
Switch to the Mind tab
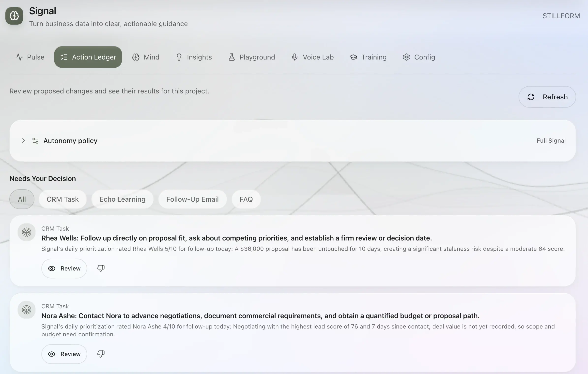(146, 57)
